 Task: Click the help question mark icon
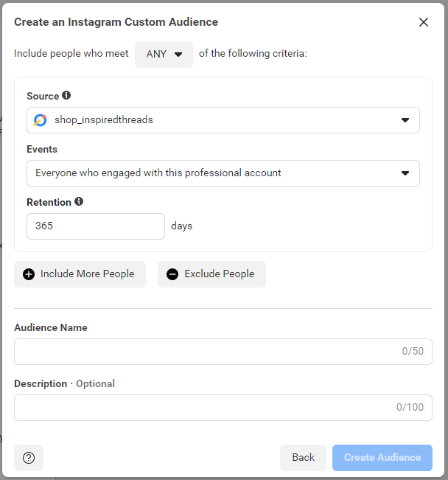tap(29, 458)
